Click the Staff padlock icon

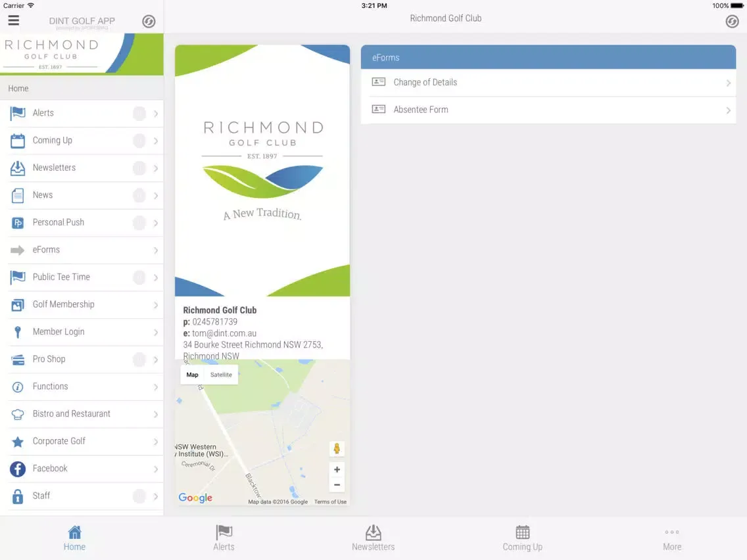tap(18, 496)
